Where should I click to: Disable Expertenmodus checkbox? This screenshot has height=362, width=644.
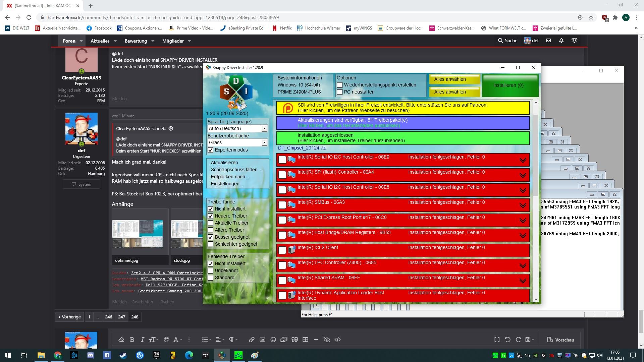coord(210,150)
